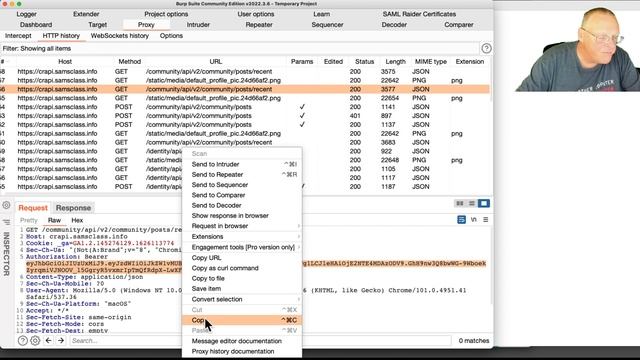The width and height of the screenshot is (640, 360).
Task: Sort history by MIME type column header
Action: point(431,62)
